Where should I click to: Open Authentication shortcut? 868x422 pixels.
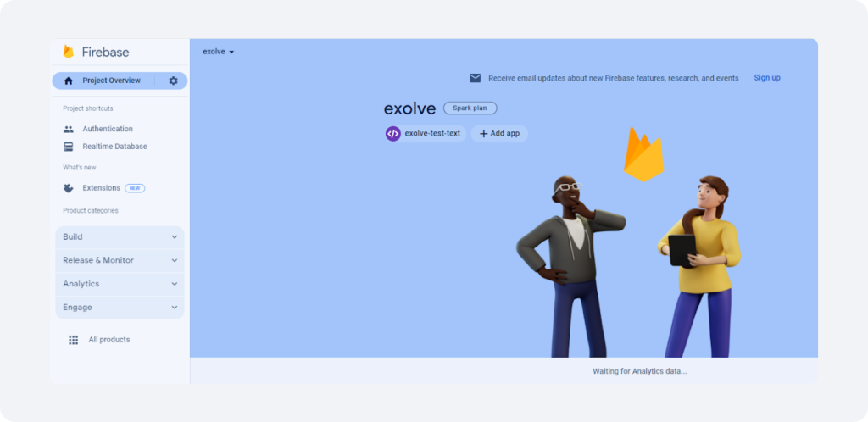click(108, 129)
